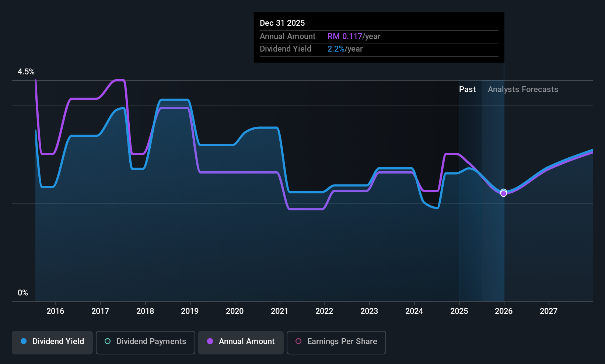Viewport: 605px width, 364px height.
Task: Click the 2020 x-axis label
Action: click(235, 311)
